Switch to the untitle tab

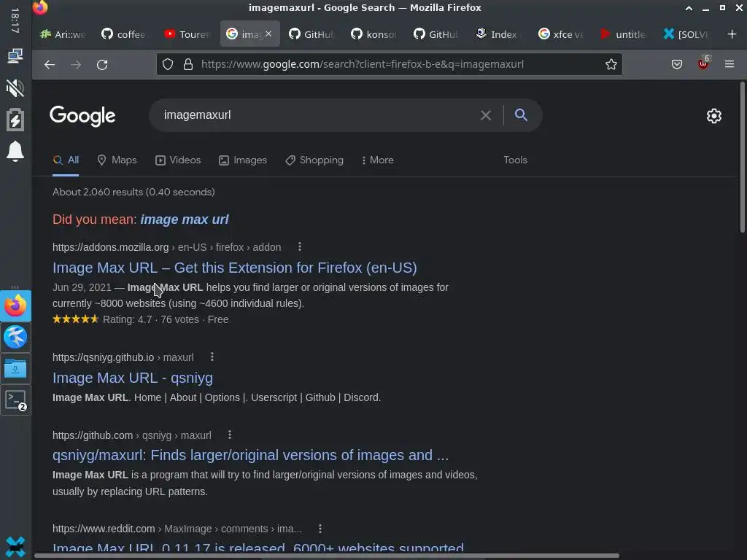pos(623,34)
